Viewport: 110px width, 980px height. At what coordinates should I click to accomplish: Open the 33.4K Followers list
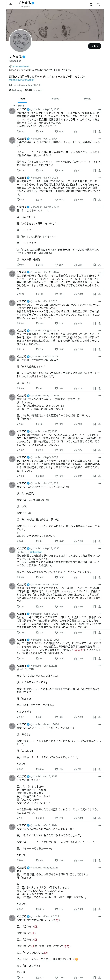point(34,90)
